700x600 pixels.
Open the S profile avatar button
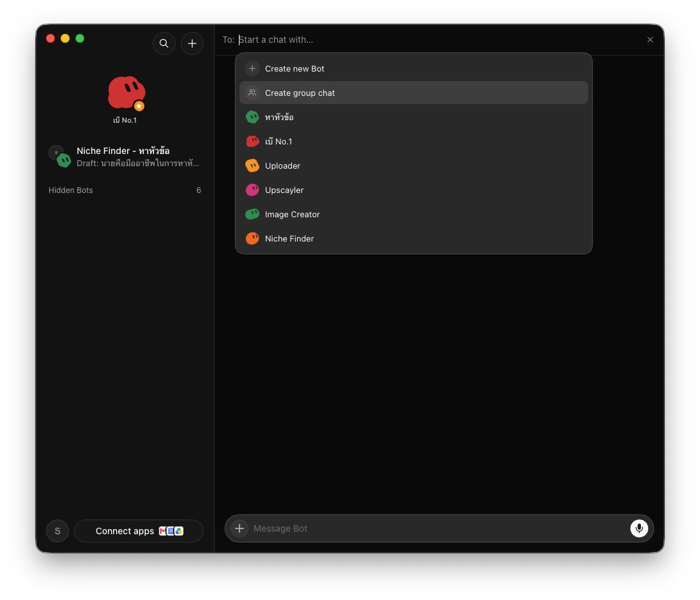[57, 531]
